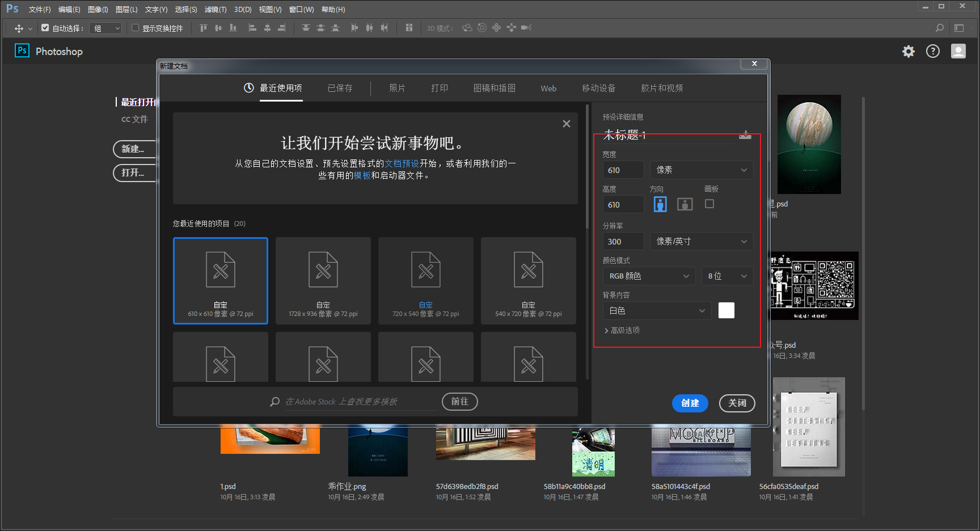Switch to the 移动设备 tab
Screen dimensions: 980x531
pos(598,88)
